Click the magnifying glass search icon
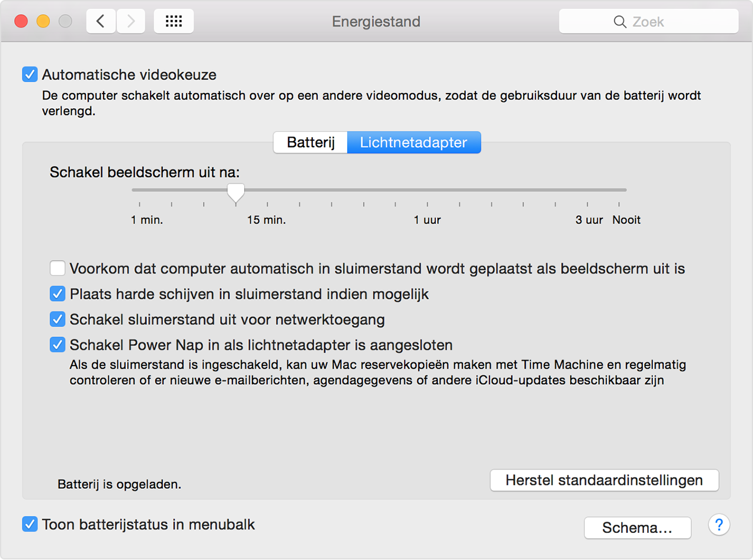 pyautogui.click(x=620, y=22)
